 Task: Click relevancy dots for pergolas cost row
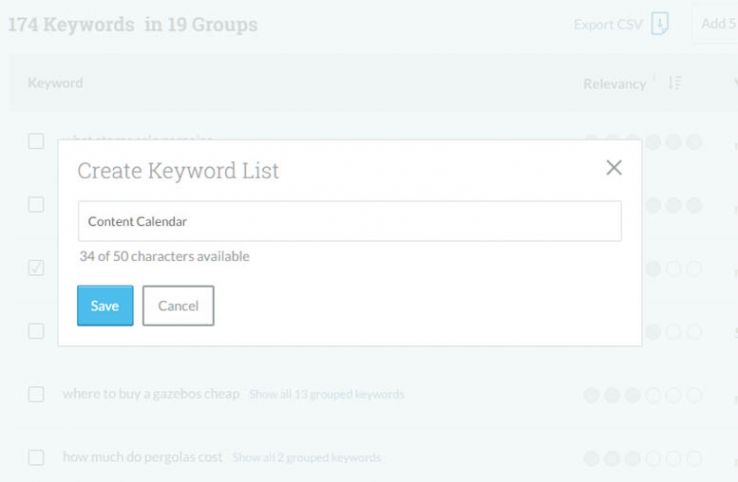click(x=643, y=457)
